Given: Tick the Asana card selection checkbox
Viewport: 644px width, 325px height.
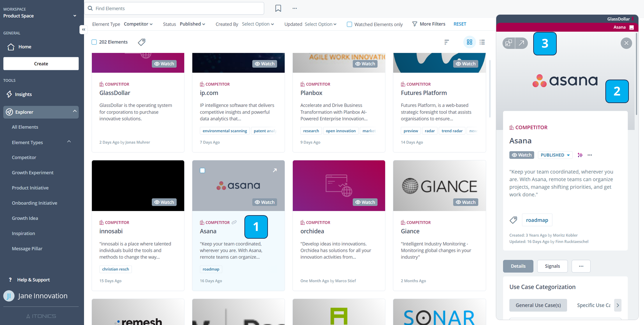Looking at the screenshot, I should click(x=203, y=170).
